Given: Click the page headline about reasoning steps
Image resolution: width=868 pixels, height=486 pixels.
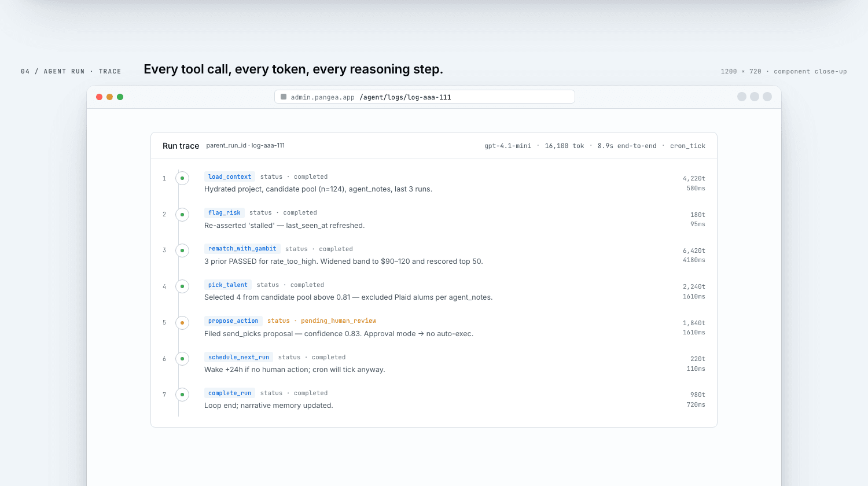Looking at the screenshot, I should (293, 69).
